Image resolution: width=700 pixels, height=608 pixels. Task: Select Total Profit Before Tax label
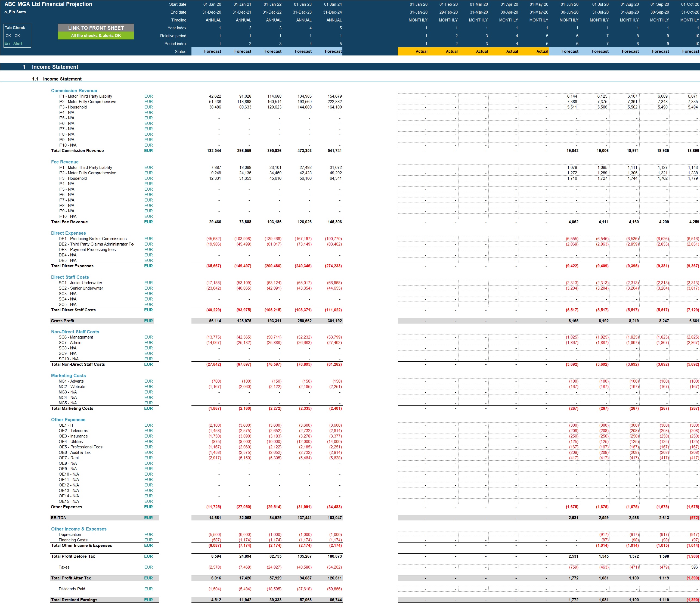(x=73, y=556)
